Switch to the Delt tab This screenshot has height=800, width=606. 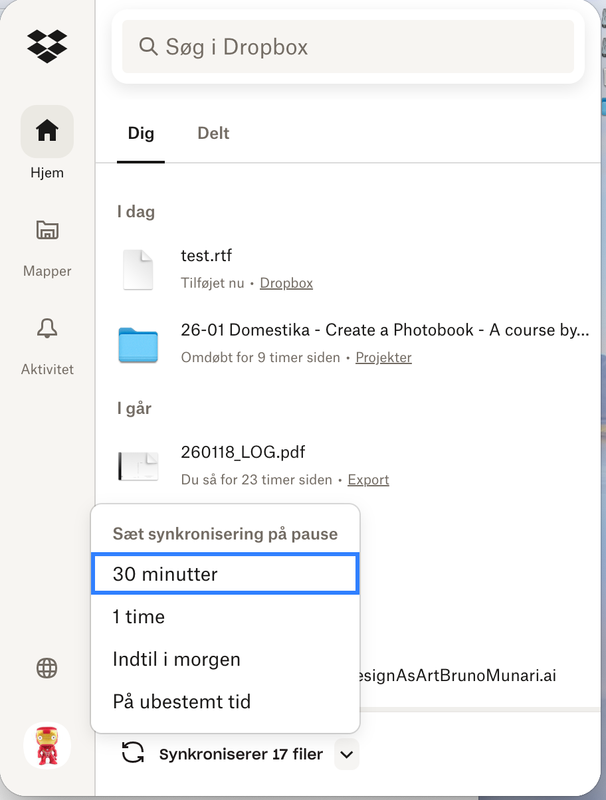coord(213,133)
